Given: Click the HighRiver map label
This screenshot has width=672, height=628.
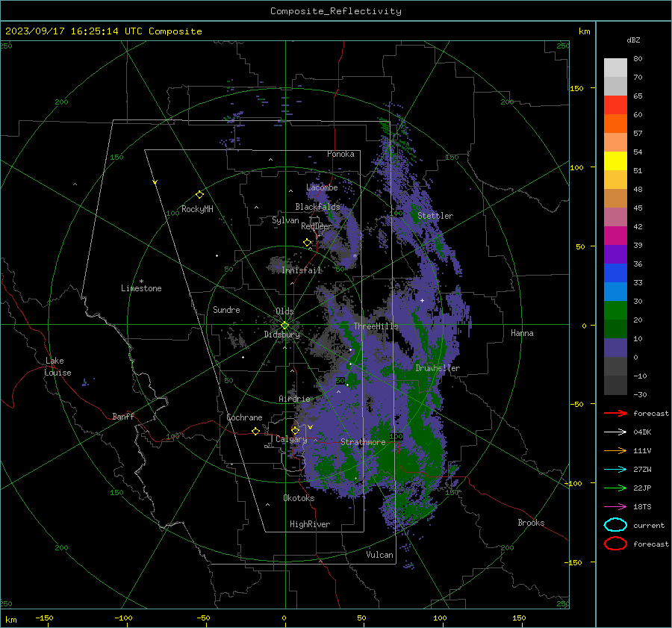Looking at the screenshot, I should [310, 524].
